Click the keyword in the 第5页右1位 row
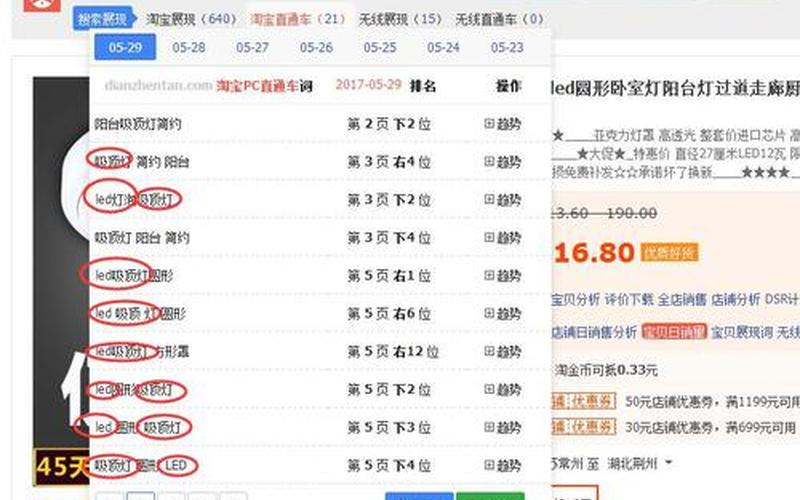Screen dimensions: 800x500 coord(134,276)
